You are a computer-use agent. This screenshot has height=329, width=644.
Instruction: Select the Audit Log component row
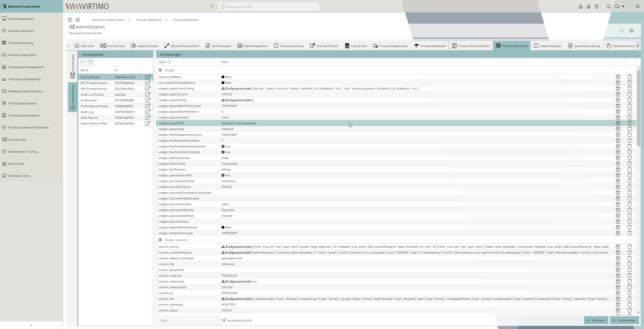[115, 112]
